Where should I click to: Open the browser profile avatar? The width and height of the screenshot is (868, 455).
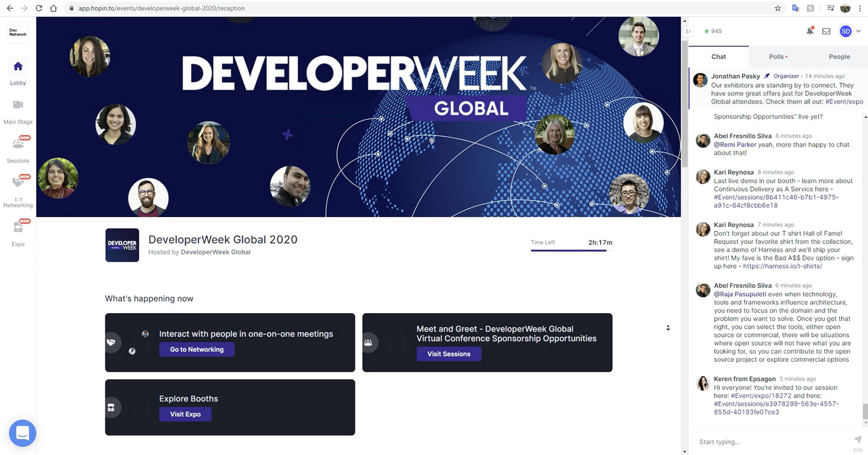[x=845, y=8]
